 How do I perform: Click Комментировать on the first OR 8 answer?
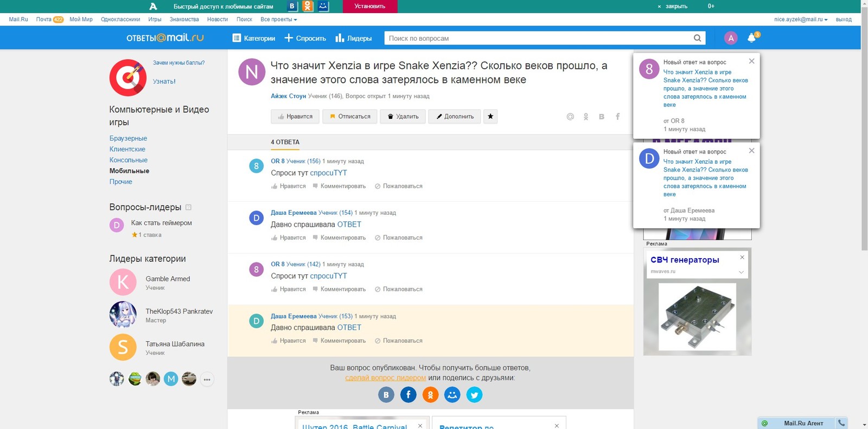[339, 186]
